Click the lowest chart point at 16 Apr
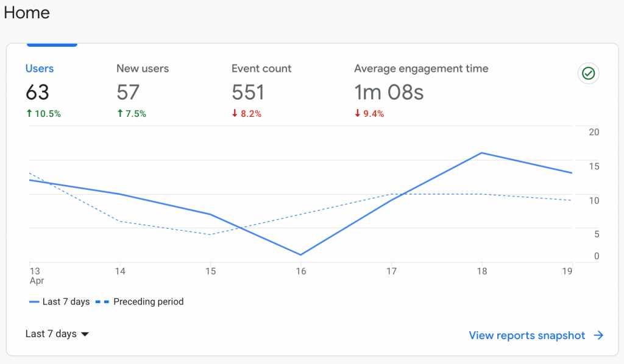 click(x=300, y=255)
